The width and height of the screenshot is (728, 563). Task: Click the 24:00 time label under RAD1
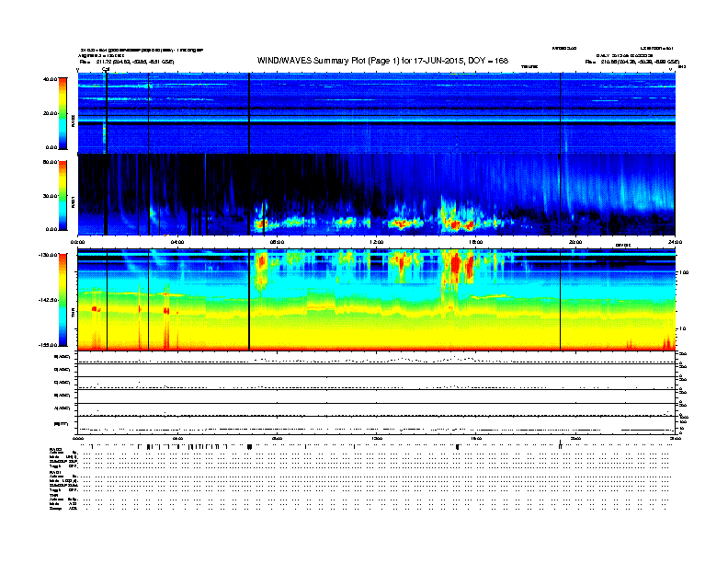[674, 242]
